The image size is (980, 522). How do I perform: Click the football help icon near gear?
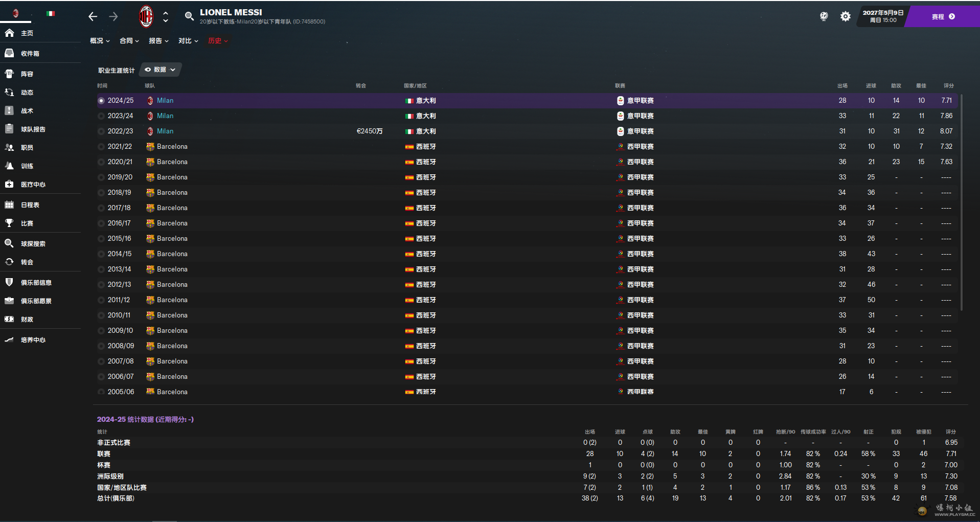coord(824,16)
